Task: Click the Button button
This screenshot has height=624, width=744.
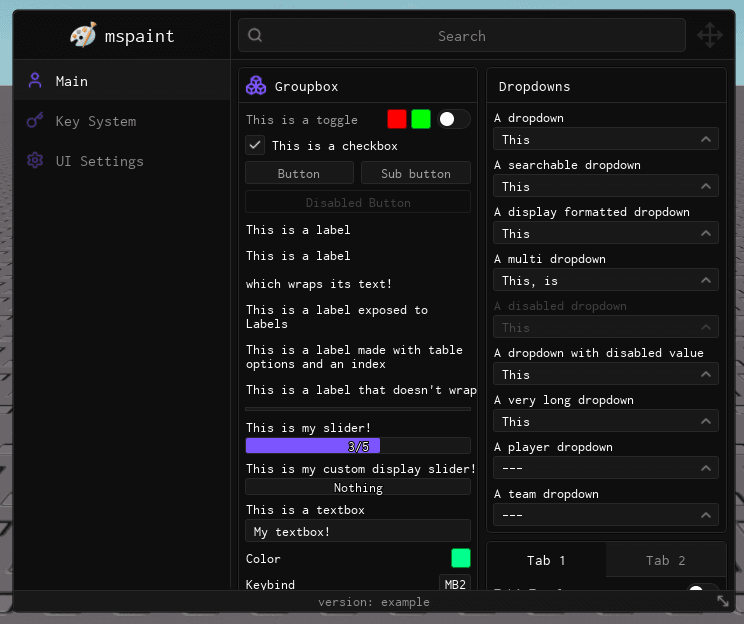Action: click(299, 174)
